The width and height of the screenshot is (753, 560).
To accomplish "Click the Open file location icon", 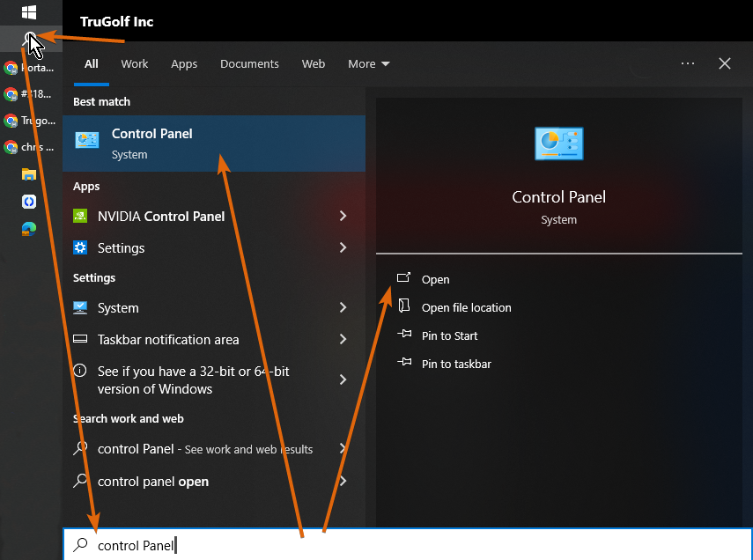I will click(404, 306).
